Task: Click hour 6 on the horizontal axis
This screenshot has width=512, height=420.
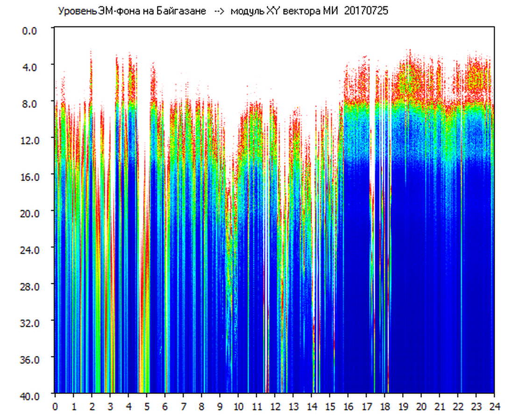Action: tap(165, 406)
